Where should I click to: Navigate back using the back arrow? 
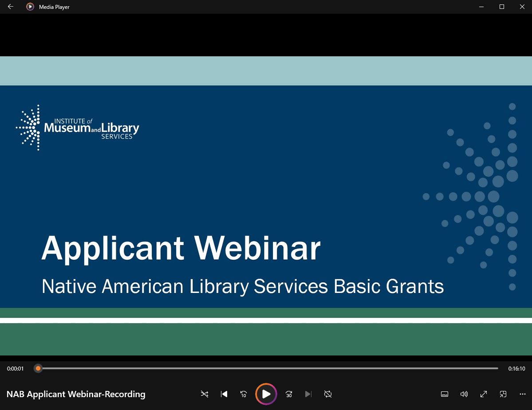(10, 7)
